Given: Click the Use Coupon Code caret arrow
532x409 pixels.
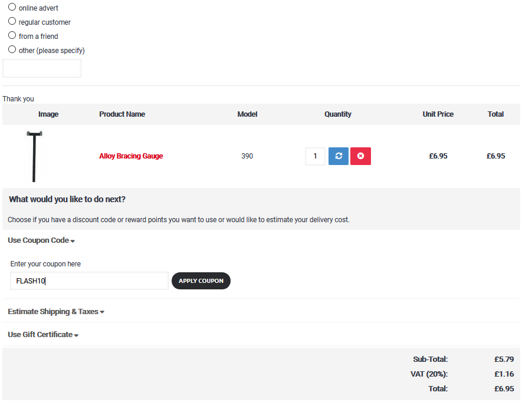Looking at the screenshot, I should (73, 241).
